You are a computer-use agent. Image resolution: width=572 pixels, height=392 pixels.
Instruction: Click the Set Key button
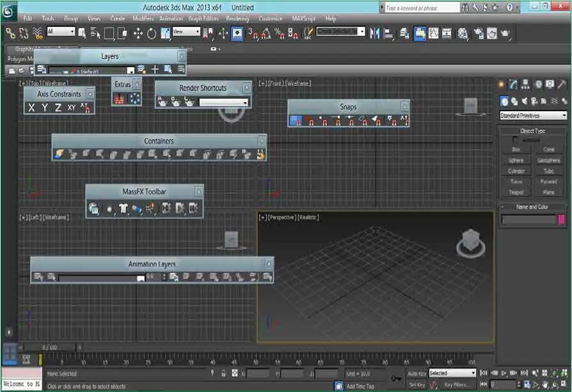417,385
